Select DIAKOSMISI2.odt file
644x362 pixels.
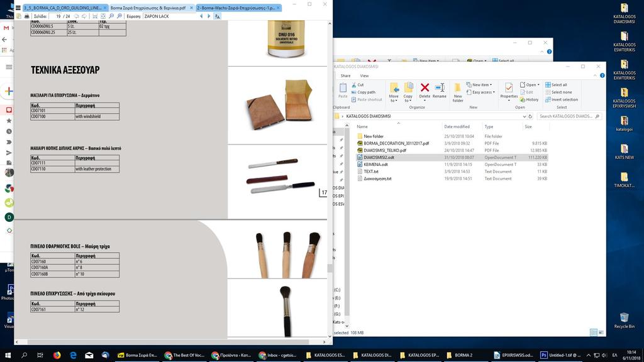[x=379, y=158]
